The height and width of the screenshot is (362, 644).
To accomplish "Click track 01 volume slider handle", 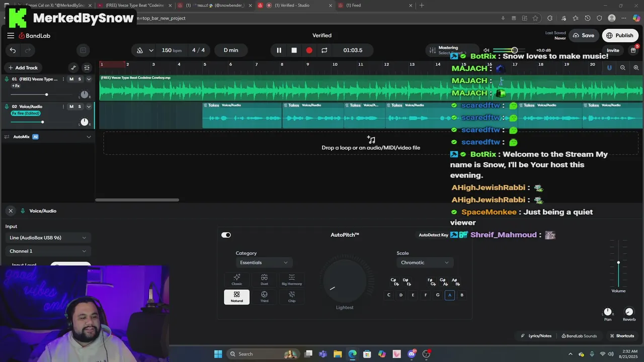I will 46,95.
